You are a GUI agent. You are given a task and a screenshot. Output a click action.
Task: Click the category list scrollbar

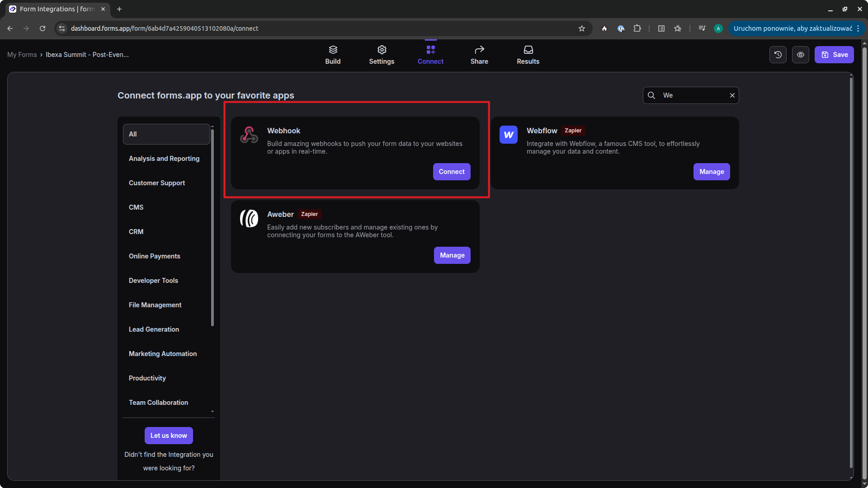coord(212,228)
